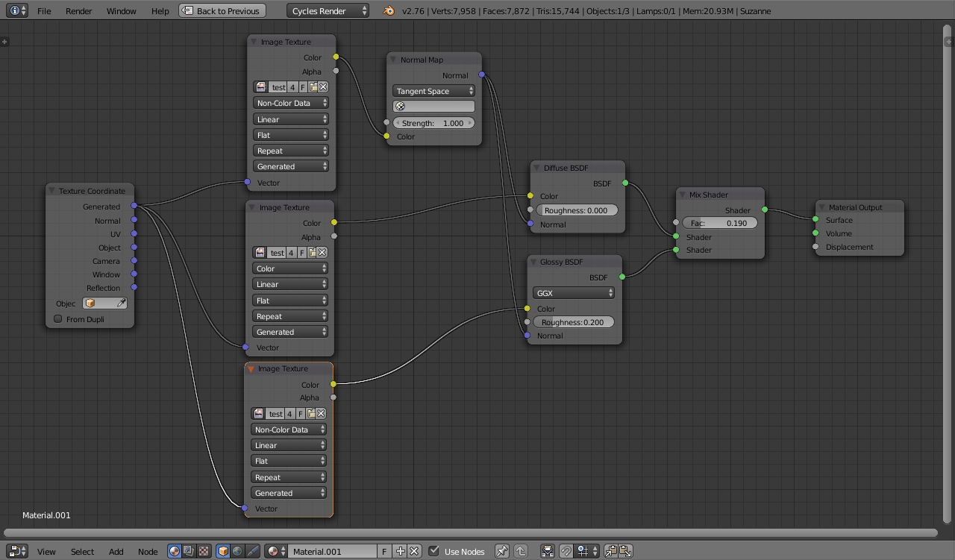955x560 pixels.
Task: Collapse the Glossy BSDF node
Action: pos(533,262)
